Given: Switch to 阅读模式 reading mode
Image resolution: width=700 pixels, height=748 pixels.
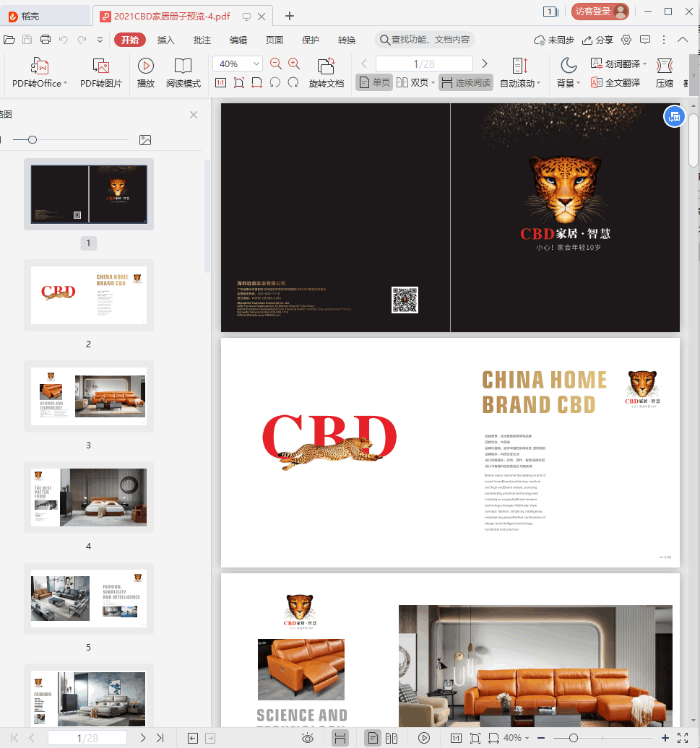Looking at the screenshot, I should (183, 73).
